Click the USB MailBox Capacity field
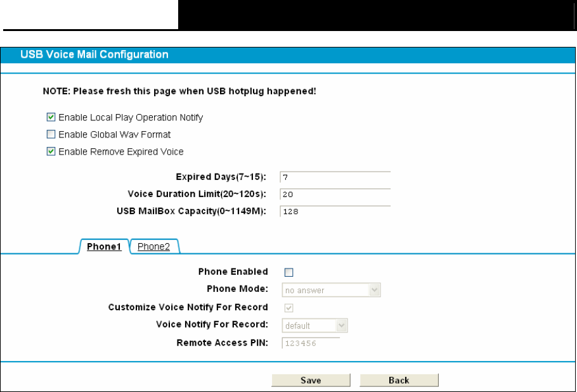 (335, 212)
